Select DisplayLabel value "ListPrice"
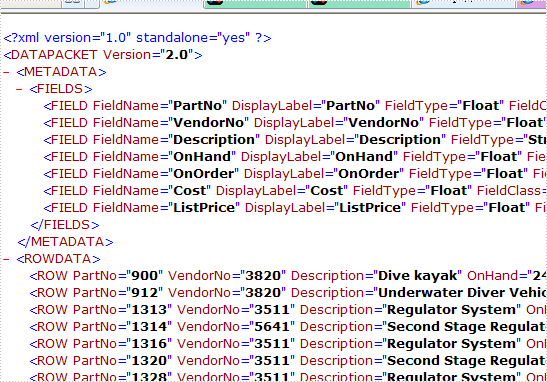Image resolution: width=547 pixels, height=382 pixels. (370, 208)
